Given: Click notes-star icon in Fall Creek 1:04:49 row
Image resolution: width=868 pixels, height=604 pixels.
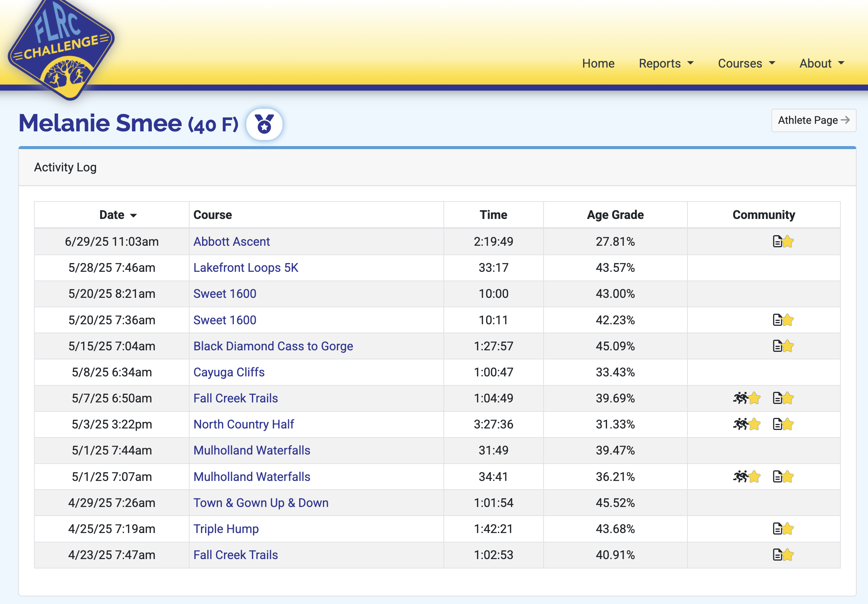Looking at the screenshot, I should tap(783, 398).
